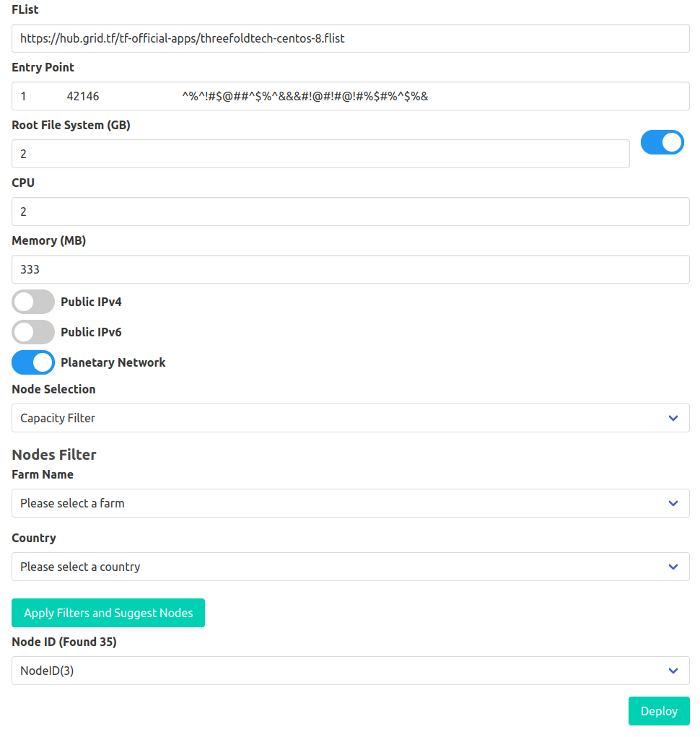Turn off the toggle next to Root File System
Image resolution: width=700 pixels, height=737 pixels.
coord(662,142)
